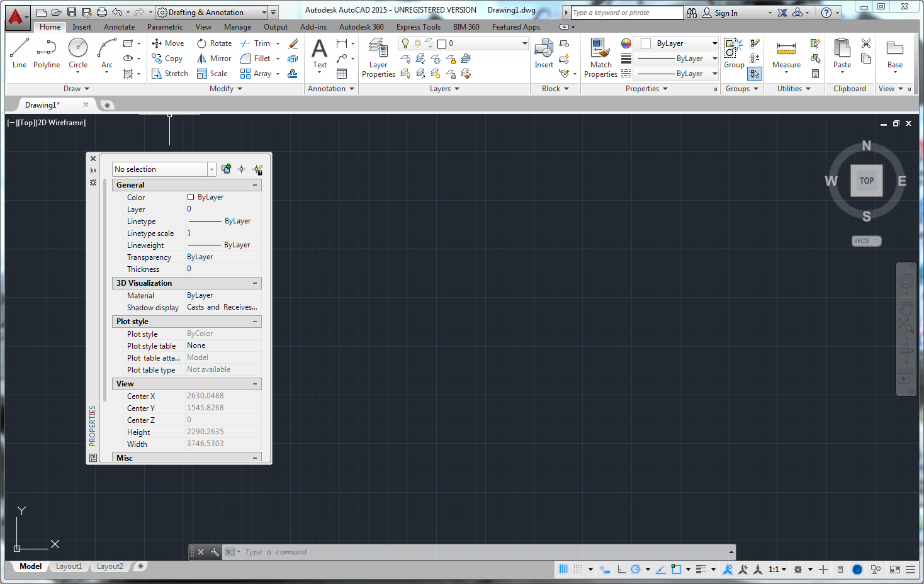924x584 pixels.
Task: Click the layer 0 color swatch
Action: pos(442,43)
